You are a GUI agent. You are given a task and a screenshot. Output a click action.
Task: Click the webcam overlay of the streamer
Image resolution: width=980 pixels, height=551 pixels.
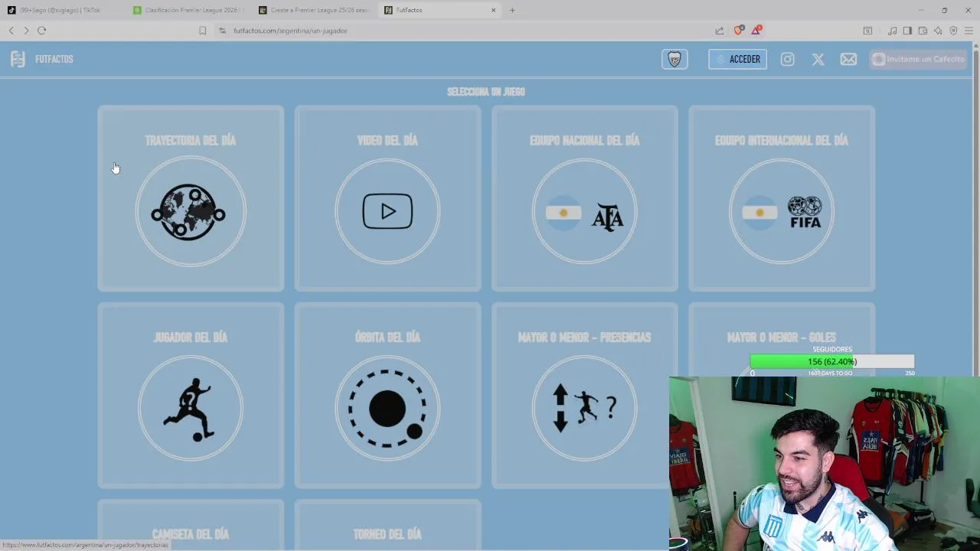coord(824,463)
